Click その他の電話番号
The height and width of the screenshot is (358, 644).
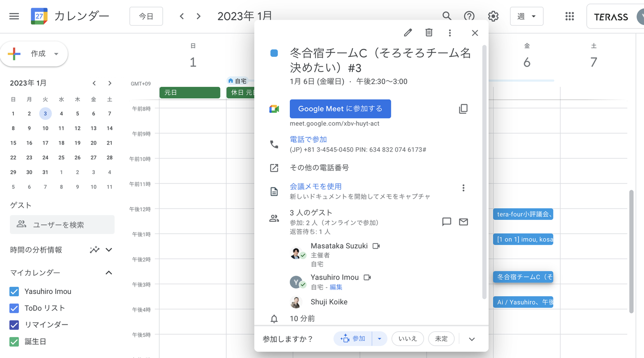(x=319, y=168)
